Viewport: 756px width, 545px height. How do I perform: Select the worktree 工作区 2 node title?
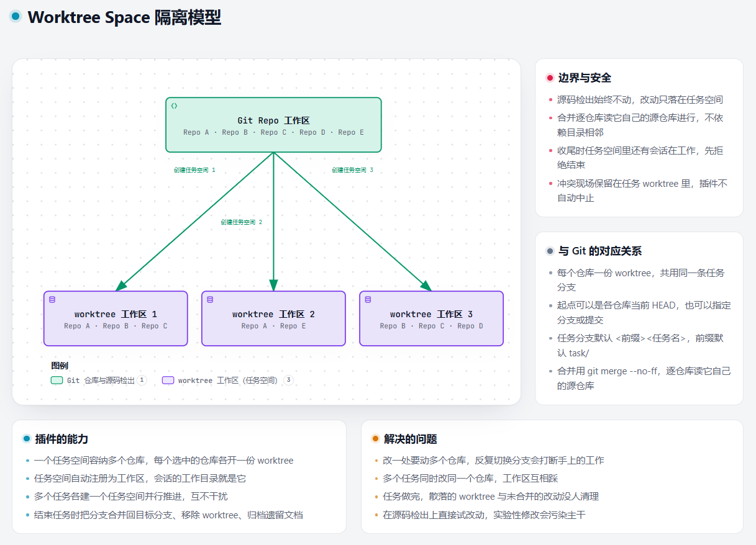click(273, 314)
